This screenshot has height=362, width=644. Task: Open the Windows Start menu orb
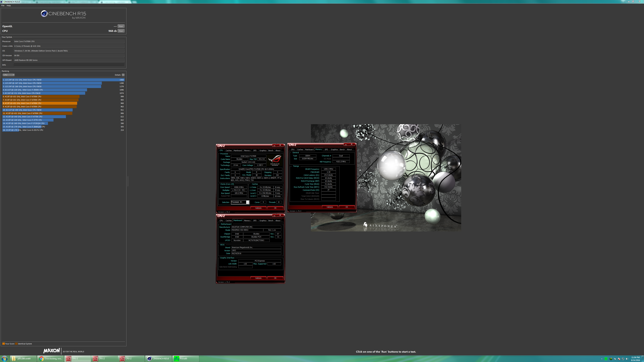5,358
